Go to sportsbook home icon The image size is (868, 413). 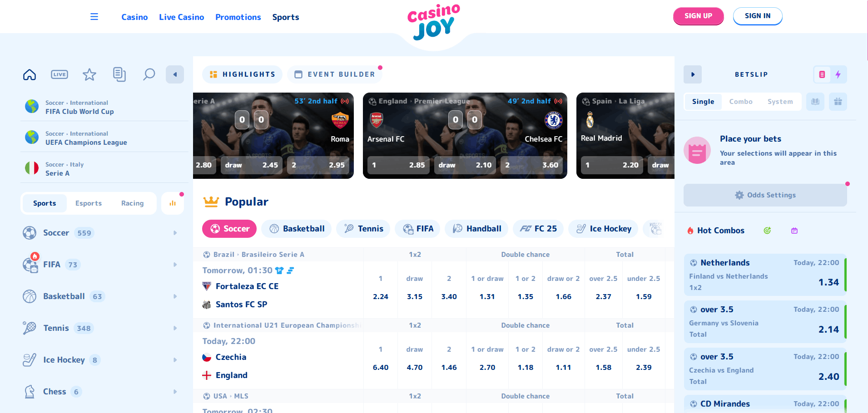30,74
